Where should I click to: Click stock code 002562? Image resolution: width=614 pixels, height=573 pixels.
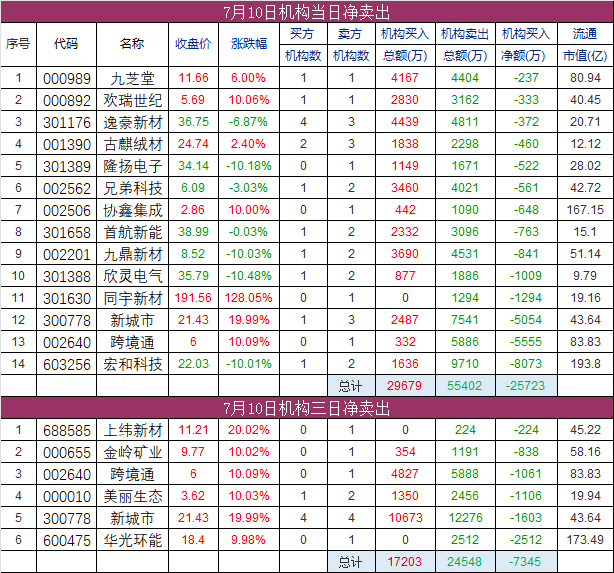click(67, 188)
